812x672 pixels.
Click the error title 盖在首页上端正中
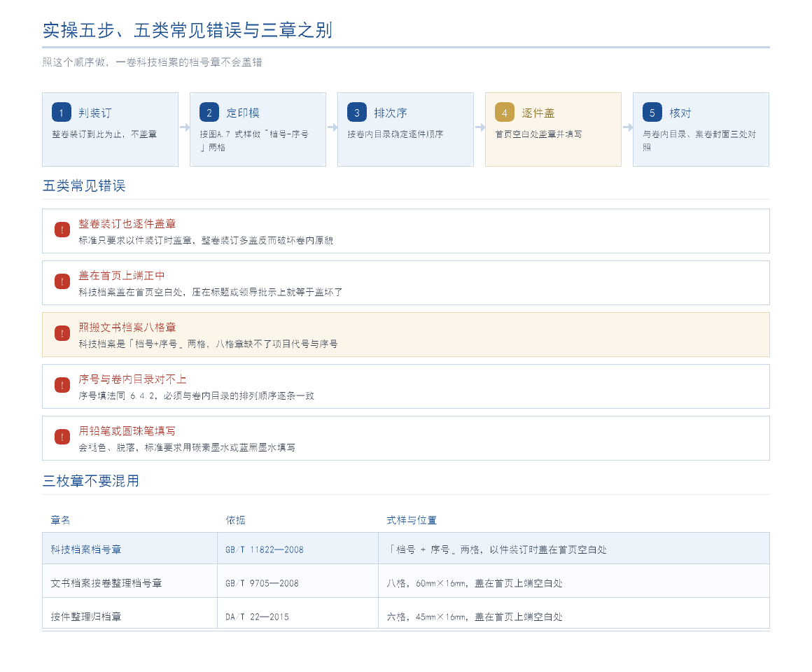(122, 275)
